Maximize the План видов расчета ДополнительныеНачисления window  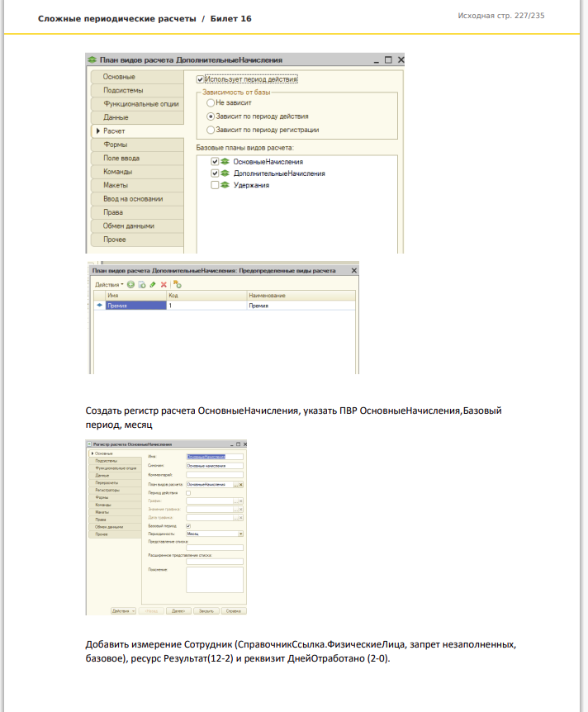pos(388,60)
